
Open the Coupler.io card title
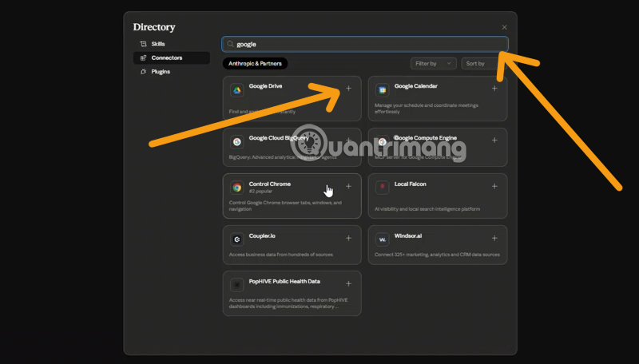pyautogui.click(x=262, y=235)
